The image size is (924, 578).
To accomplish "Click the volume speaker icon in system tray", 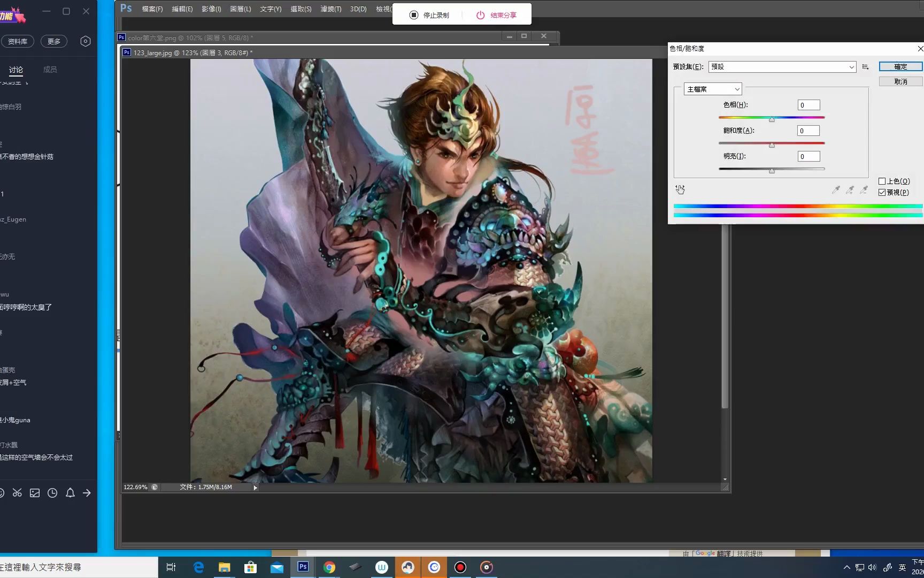I will point(873,567).
